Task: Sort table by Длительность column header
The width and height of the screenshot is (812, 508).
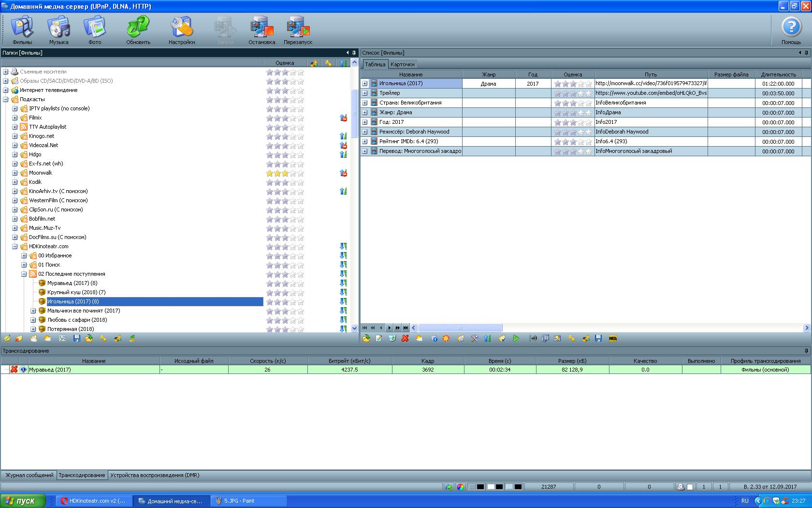Action: [x=778, y=75]
